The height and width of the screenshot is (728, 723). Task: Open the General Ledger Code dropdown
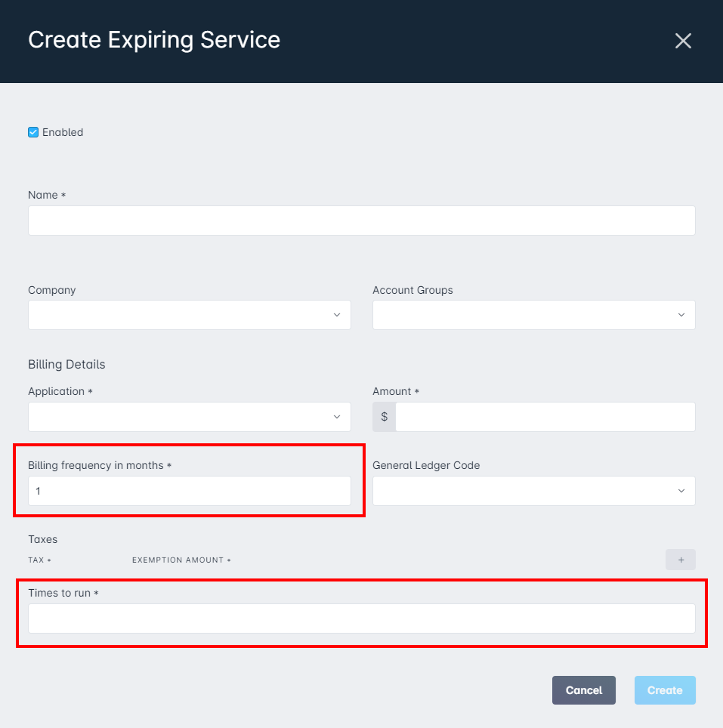pos(533,491)
